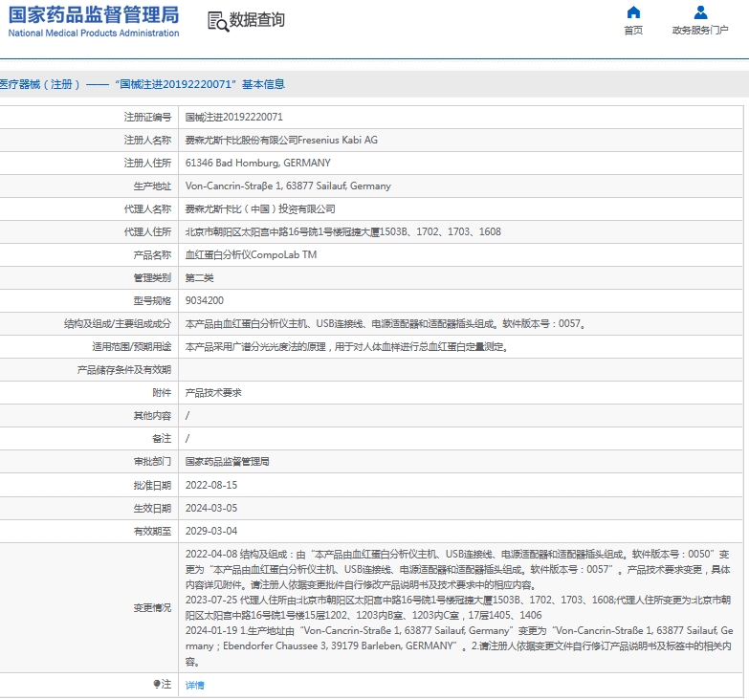The image size is (749, 700).
Task: Click the 代理人住所 row label
Action: [147, 232]
